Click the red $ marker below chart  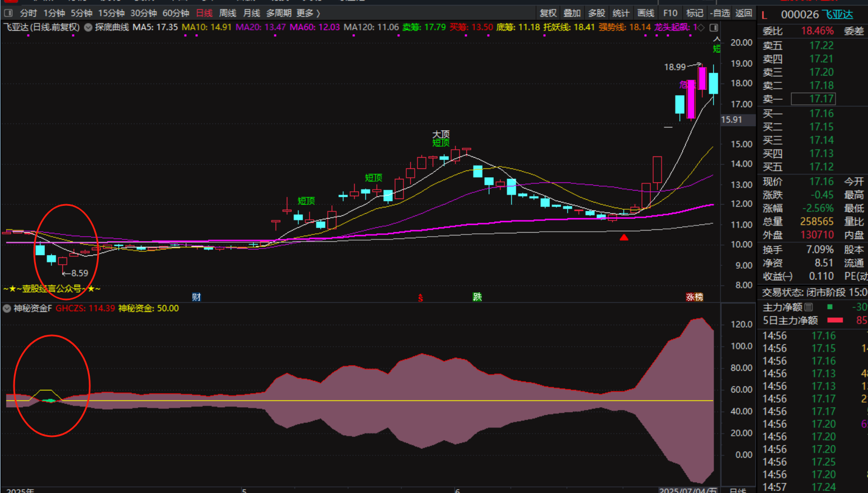tap(420, 298)
